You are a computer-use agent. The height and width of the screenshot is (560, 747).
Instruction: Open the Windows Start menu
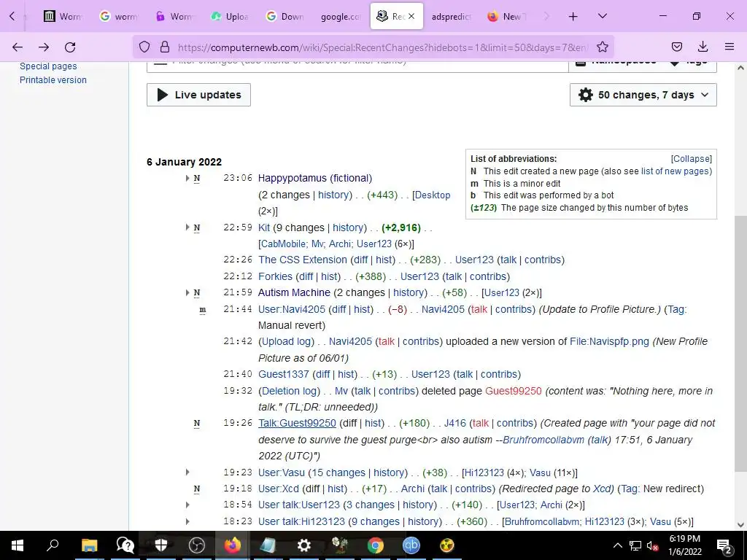point(18,545)
